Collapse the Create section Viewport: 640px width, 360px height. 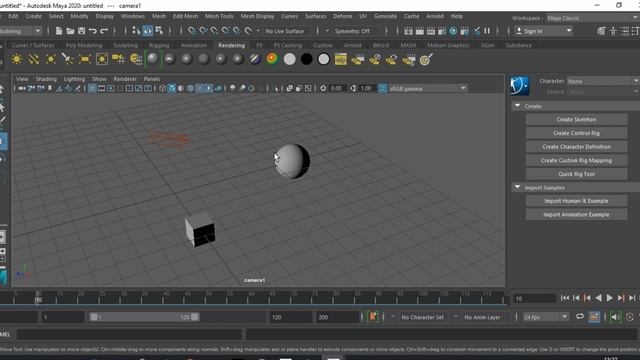point(518,106)
